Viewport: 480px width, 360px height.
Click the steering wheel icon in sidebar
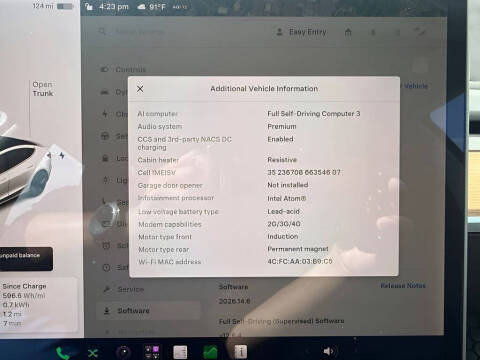[x=105, y=136]
